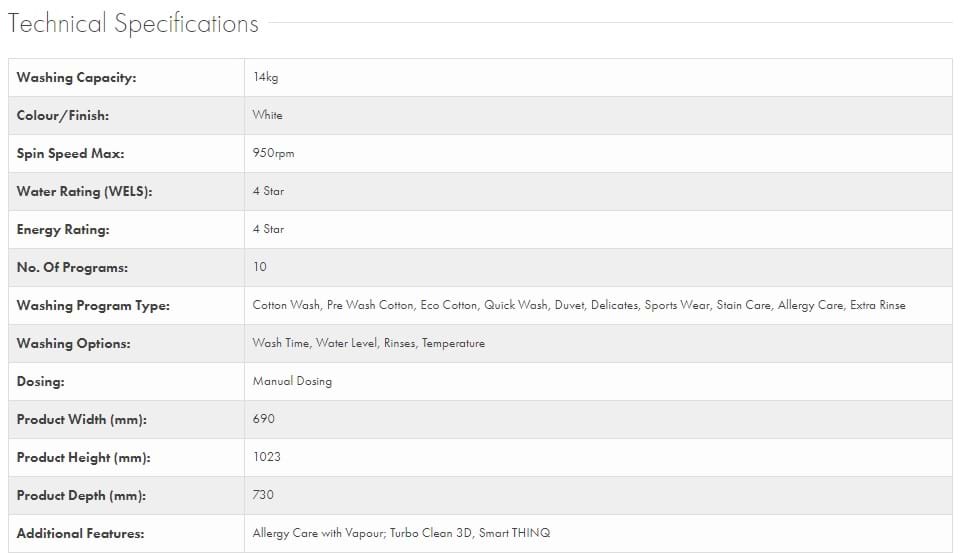Click the 4 Star energy rating value

pyautogui.click(x=269, y=229)
